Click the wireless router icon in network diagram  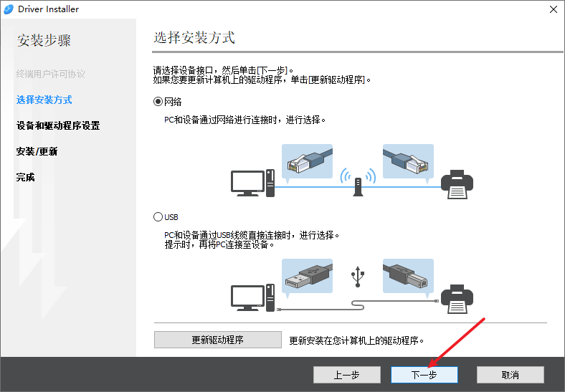358,182
